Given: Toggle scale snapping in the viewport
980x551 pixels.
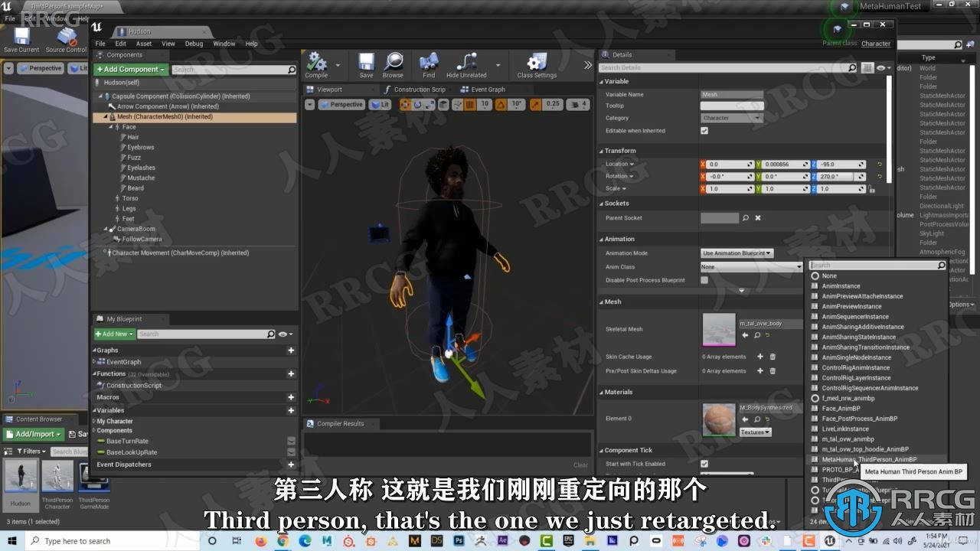Looking at the screenshot, I should (536, 105).
